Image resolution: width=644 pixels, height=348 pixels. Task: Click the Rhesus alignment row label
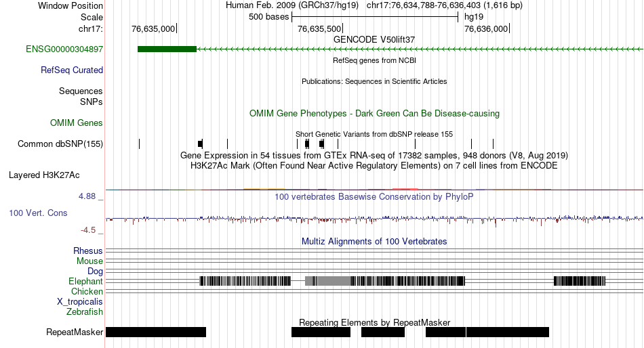click(88, 251)
